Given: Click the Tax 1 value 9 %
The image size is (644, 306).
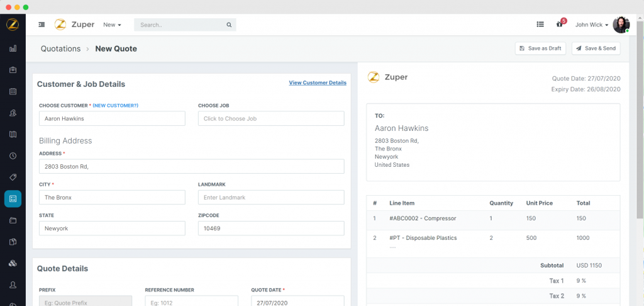Looking at the screenshot, I should point(581,281).
